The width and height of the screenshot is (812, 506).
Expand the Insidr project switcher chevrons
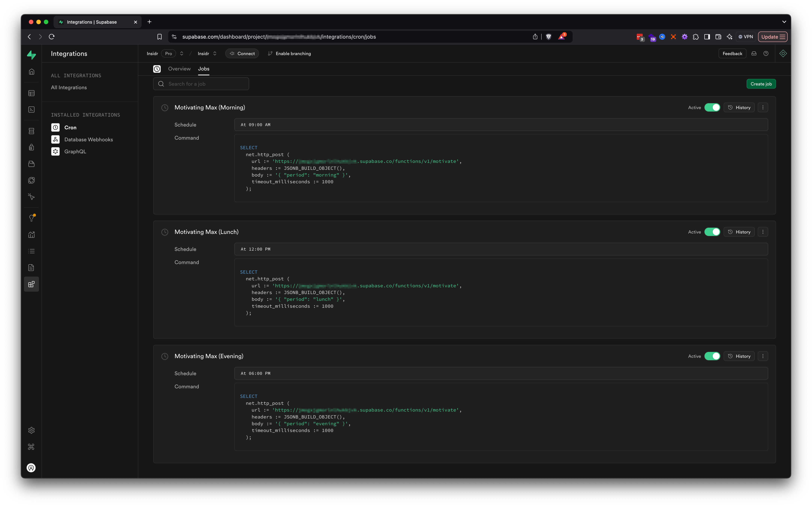215,54
